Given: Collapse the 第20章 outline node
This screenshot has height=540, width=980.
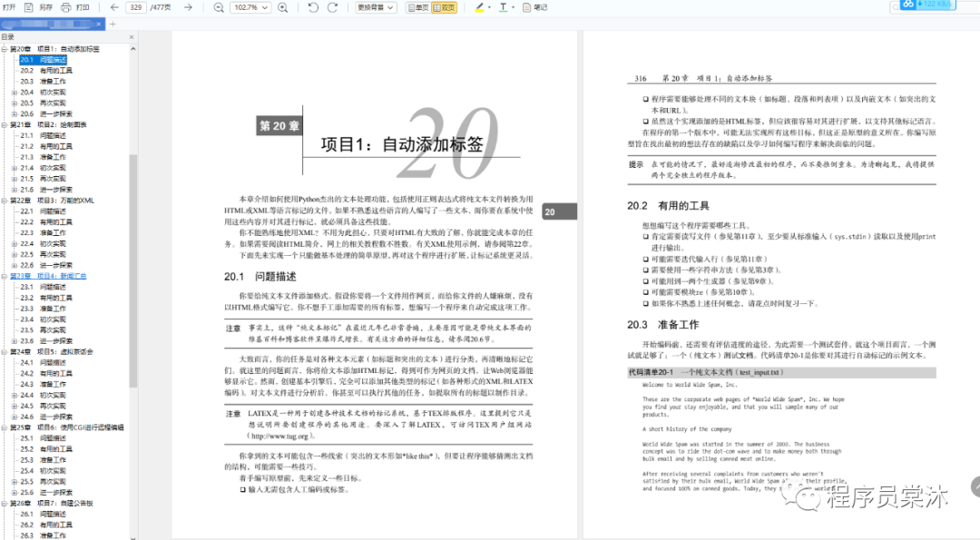Looking at the screenshot, I should (x=5, y=49).
